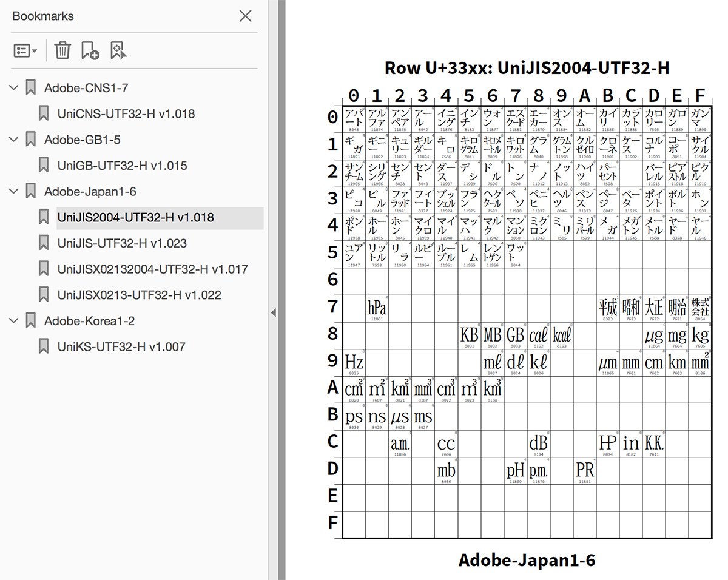Click the Adobe-CNS1-7 bookmark icon
Screen dimensions: 728x580
pyautogui.click(x=30, y=88)
